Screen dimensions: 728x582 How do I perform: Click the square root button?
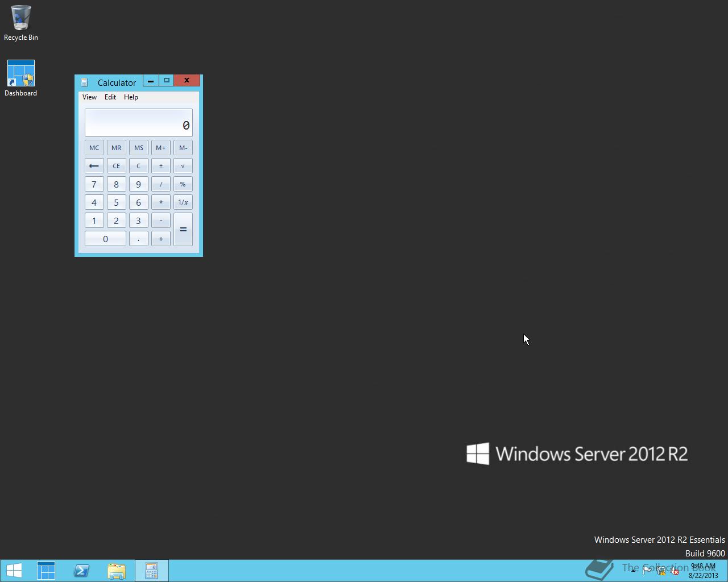pyautogui.click(x=183, y=166)
